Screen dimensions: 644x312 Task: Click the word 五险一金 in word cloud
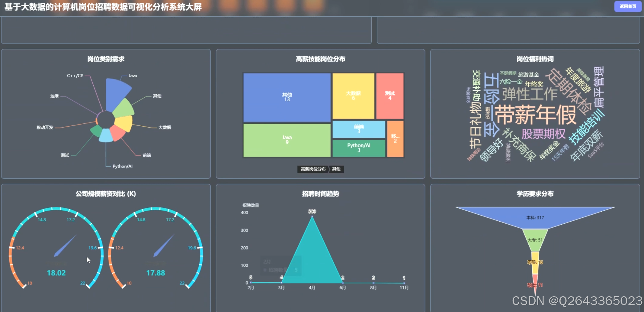coord(491,104)
